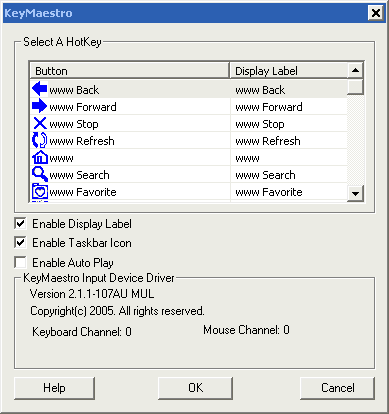Click 'www Favorite' in Display Label column
Viewport: 389px width, 414px height.
click(269, 192)
